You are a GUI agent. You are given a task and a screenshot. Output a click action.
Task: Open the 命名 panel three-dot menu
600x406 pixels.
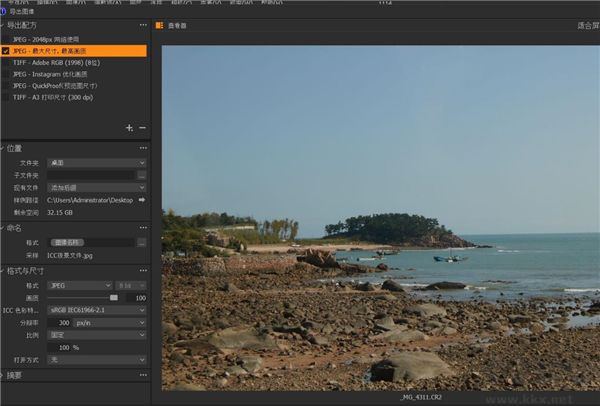(x=142, y=228)
